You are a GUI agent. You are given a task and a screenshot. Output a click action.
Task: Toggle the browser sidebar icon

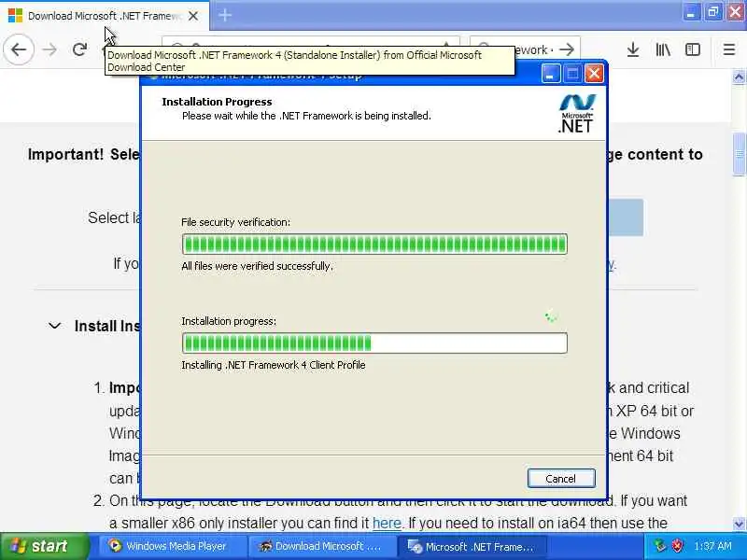tap(692, 49)
